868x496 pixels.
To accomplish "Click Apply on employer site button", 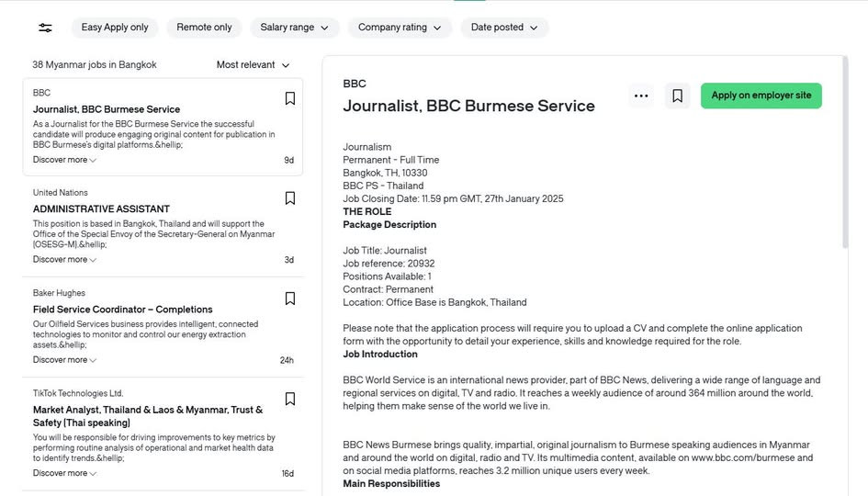I will tap(761, 96).
